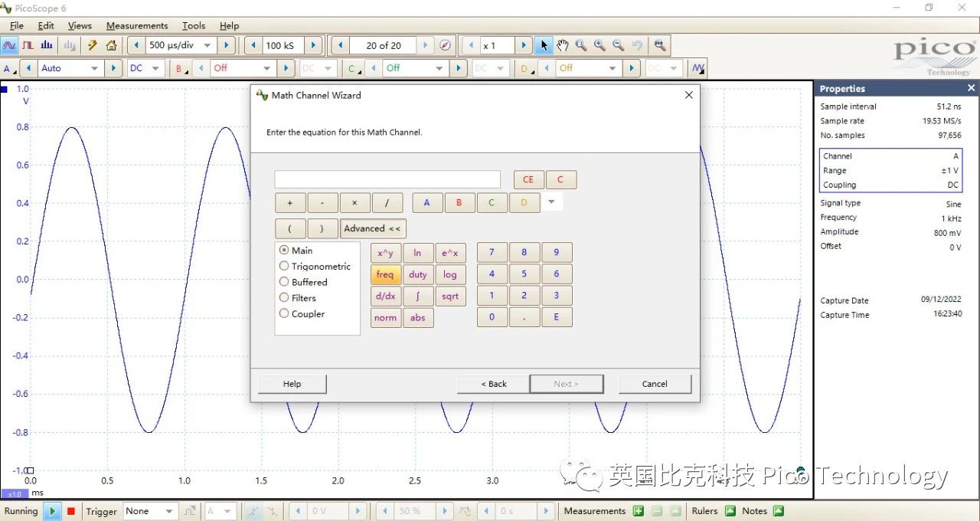The width and height of the screenshot is (980, 521).
Task: Click the Cancel button in wizard
Action: tap(655, 384)
